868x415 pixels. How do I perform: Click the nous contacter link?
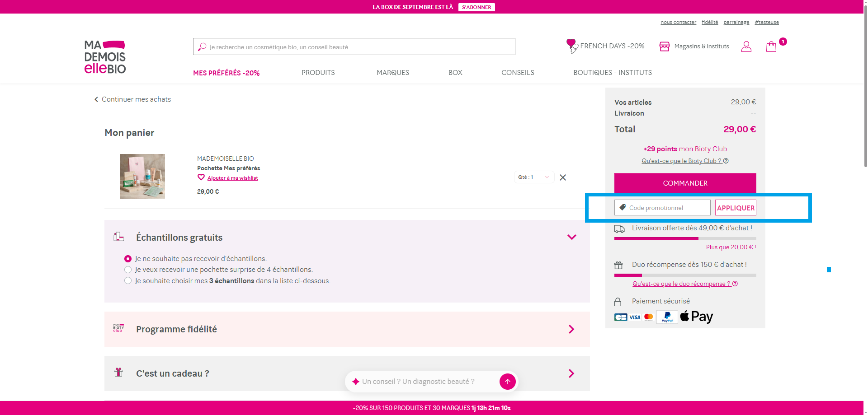point(678,22)
